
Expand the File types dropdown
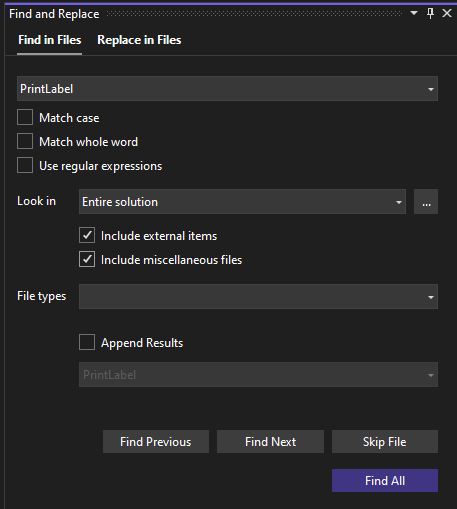(431, 297)
